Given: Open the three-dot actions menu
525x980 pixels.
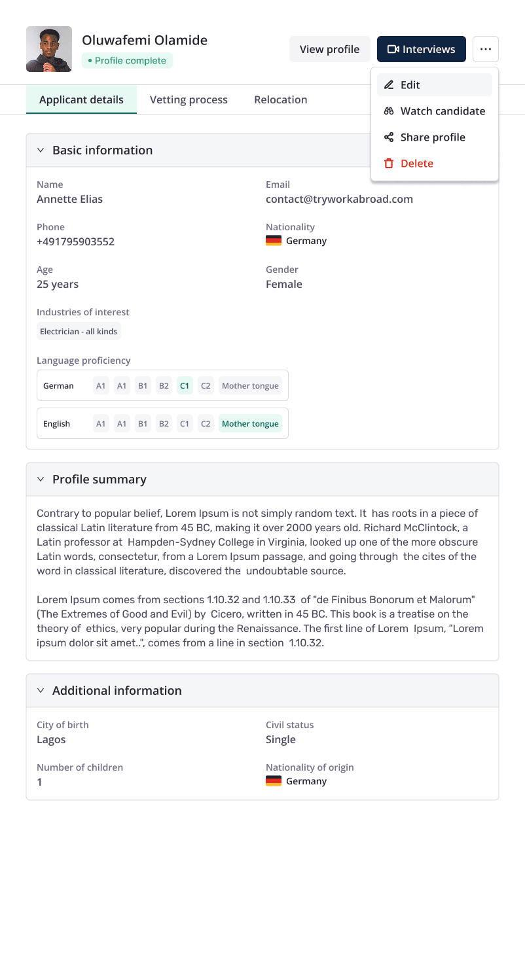Looking at the screenshot, I should pos(486,49).
